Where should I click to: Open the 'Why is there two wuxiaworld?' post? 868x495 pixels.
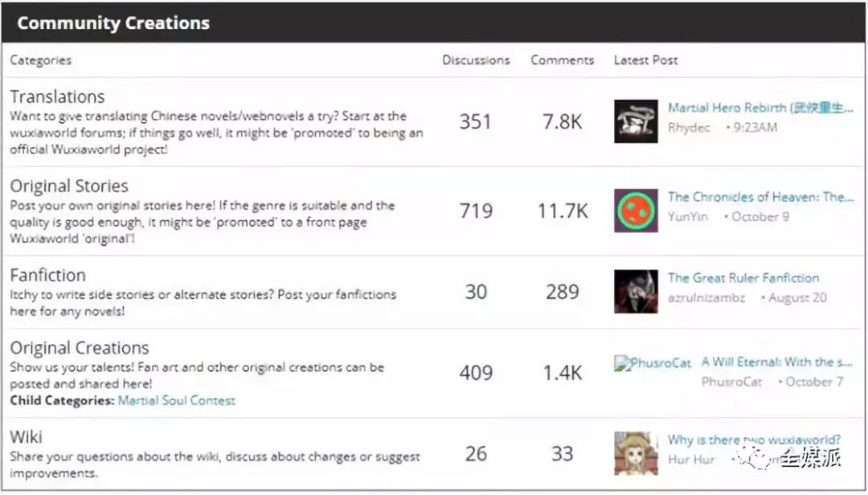tap(753, 440)
